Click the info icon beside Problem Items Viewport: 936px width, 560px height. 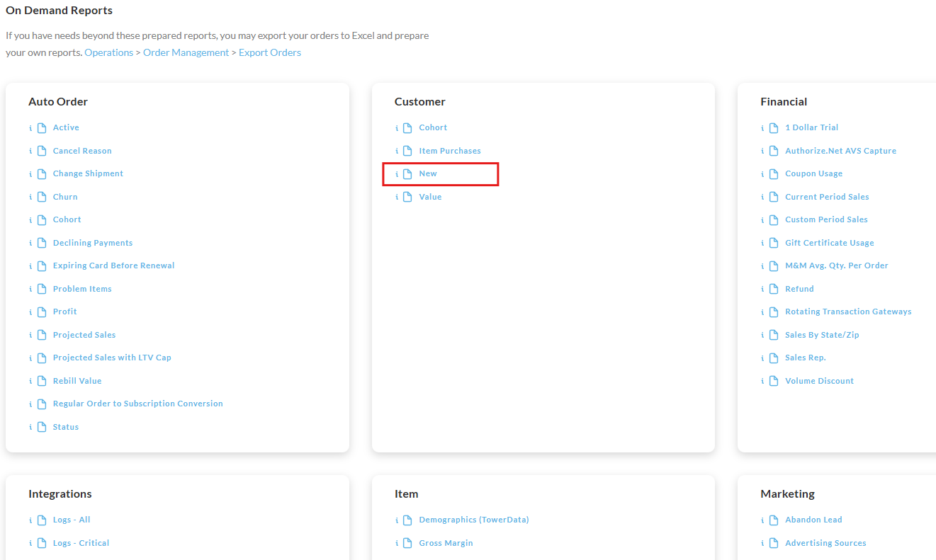(x=30, y=290)
